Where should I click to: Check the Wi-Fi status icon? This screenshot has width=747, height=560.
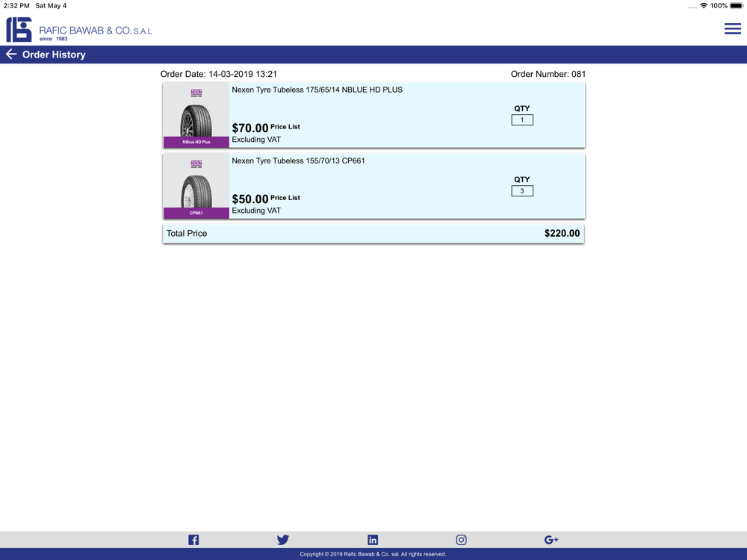coord(704,6)
